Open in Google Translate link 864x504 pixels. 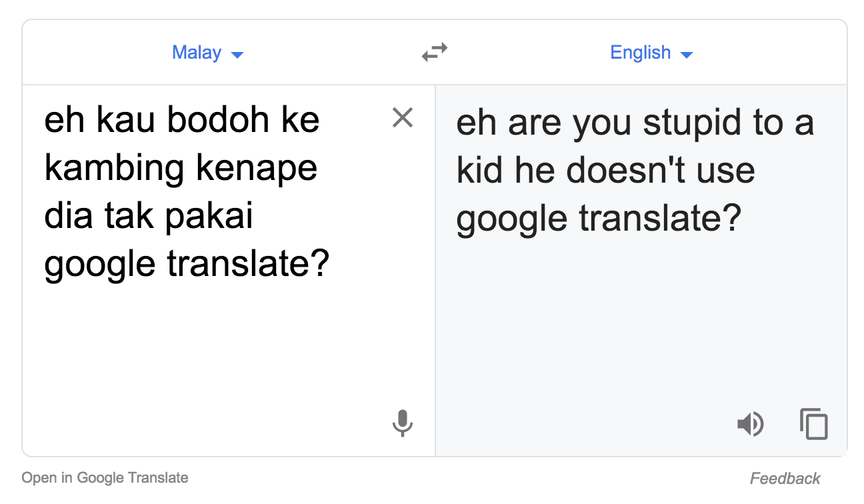(x=105, y=477)
